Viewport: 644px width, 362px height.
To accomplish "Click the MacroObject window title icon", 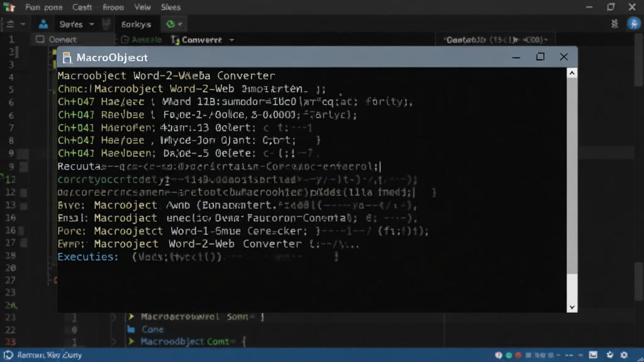I will click(67, 58).
